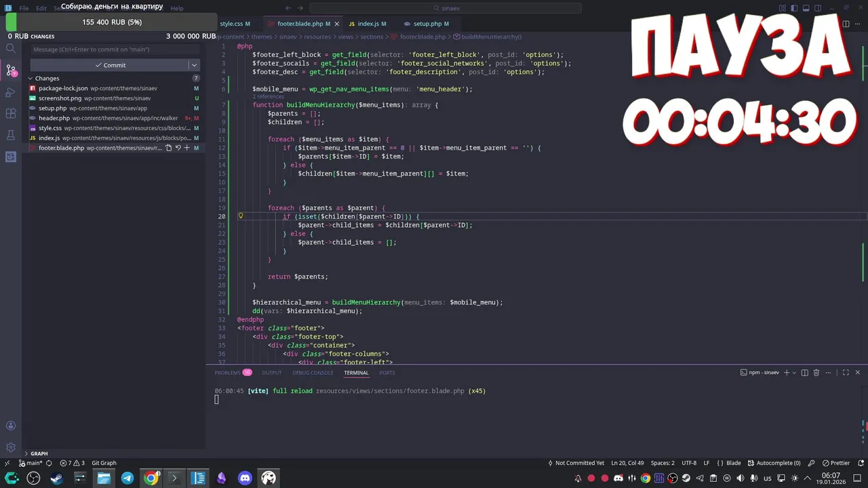Screen dimensions: 868x488
Task: Open new terminal launch profile dropdown
Action: [x=795, y=373]
